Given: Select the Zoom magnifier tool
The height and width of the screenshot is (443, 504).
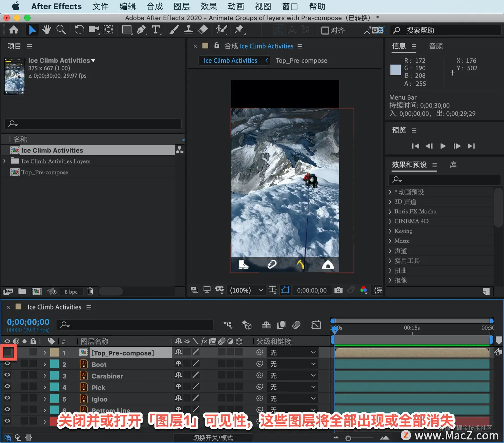Looking at the screenshot, I should (61, 30).
